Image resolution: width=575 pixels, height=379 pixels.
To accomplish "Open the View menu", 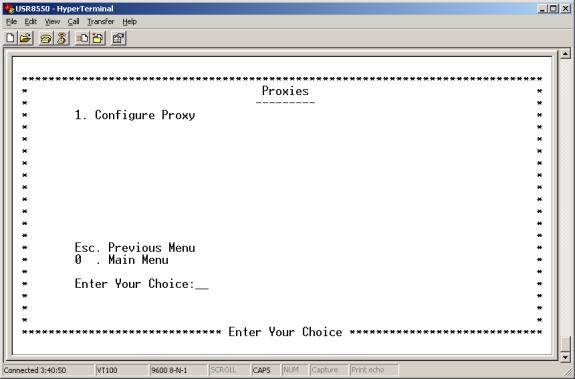I will click(52, 22).
